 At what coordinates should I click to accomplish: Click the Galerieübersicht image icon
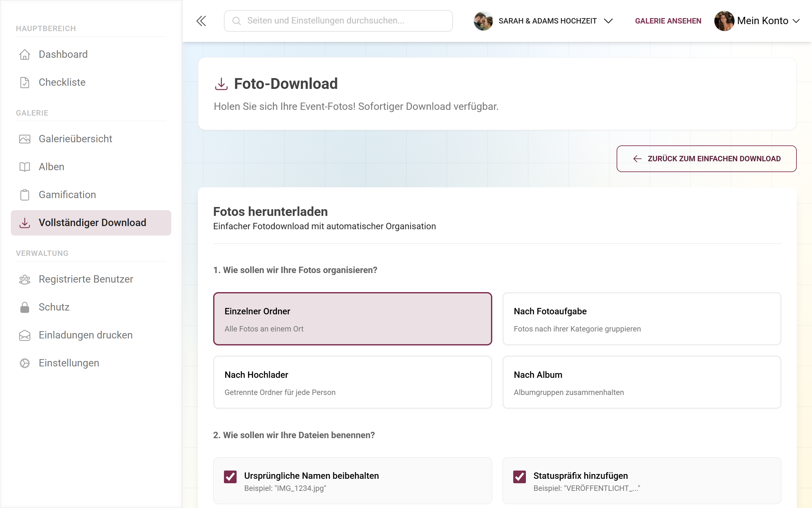24,139
